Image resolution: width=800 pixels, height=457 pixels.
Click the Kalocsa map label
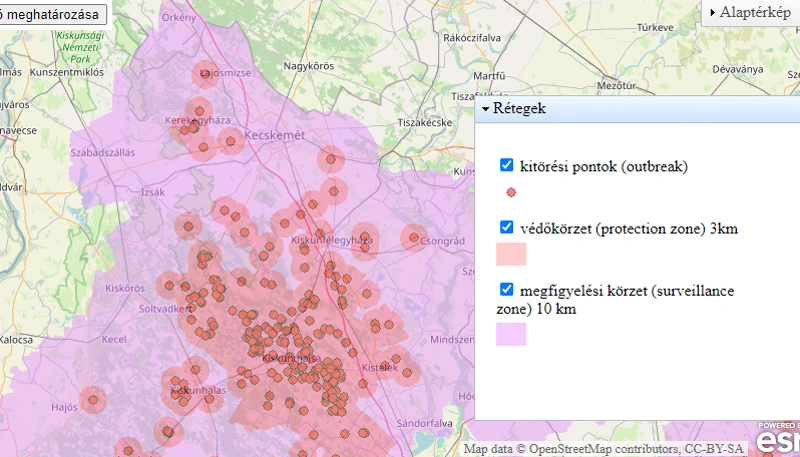coord(16,339)
